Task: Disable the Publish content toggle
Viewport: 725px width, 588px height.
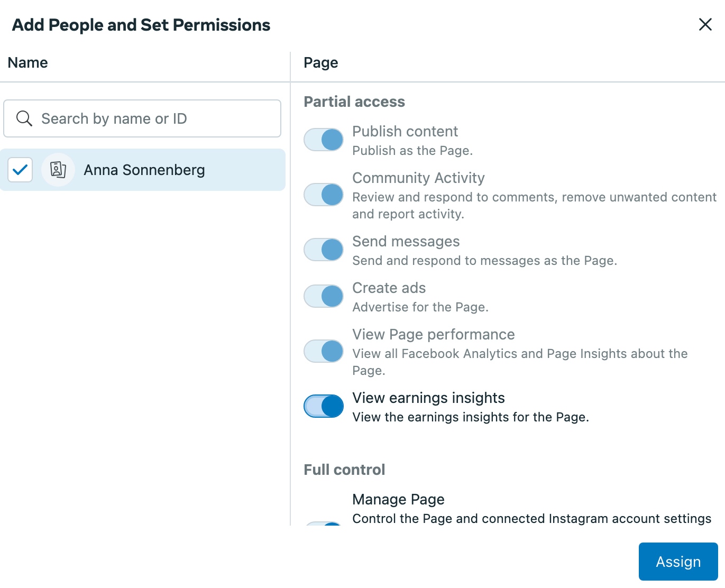Action: [324, 140]
